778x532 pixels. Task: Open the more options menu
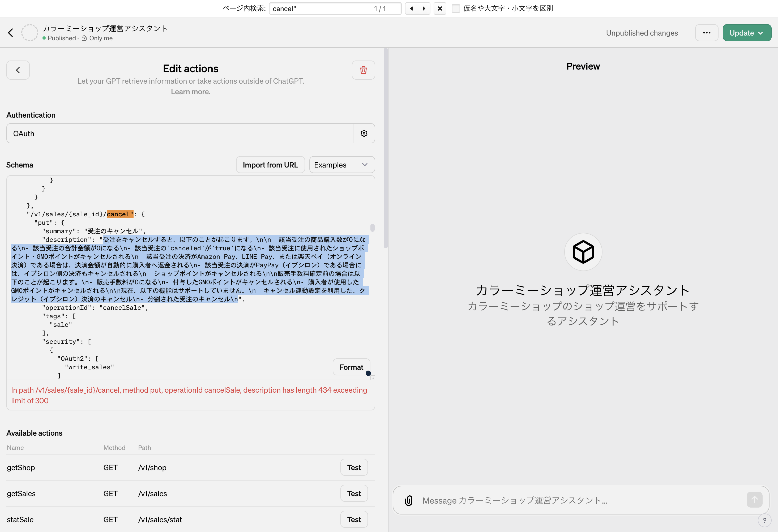[707, 32]
